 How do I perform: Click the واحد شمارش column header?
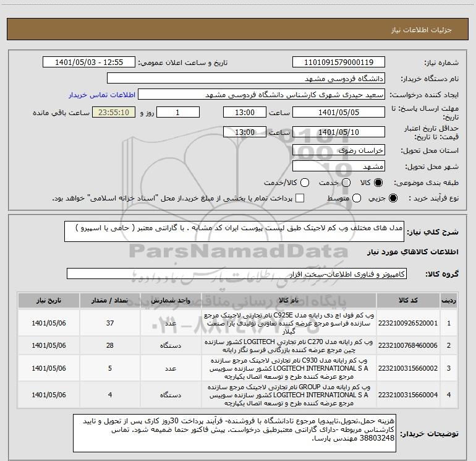171,301
